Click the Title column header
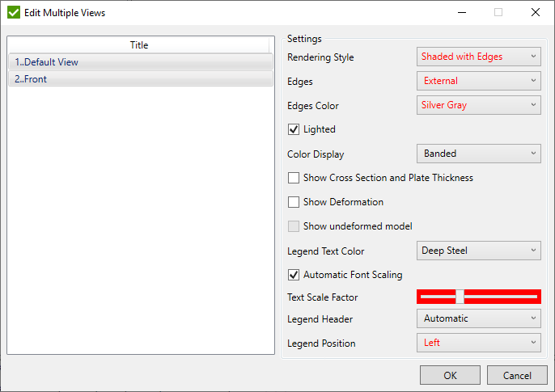Viewport: 555px width, 392px height. 139,45
